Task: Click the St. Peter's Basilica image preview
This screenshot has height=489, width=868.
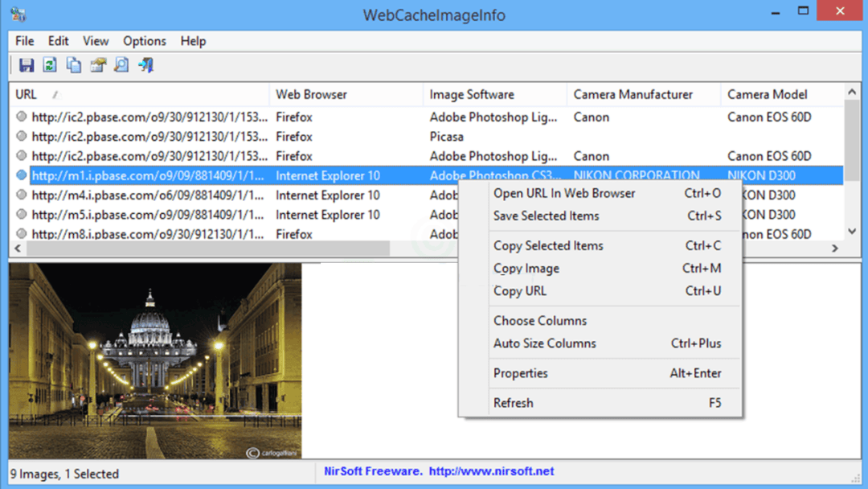Action: pos(155,360)
